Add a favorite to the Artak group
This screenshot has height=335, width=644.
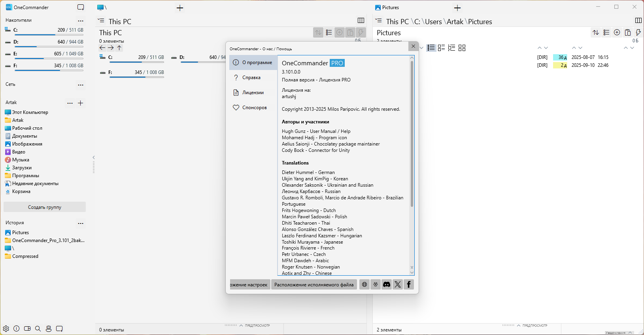81,103
